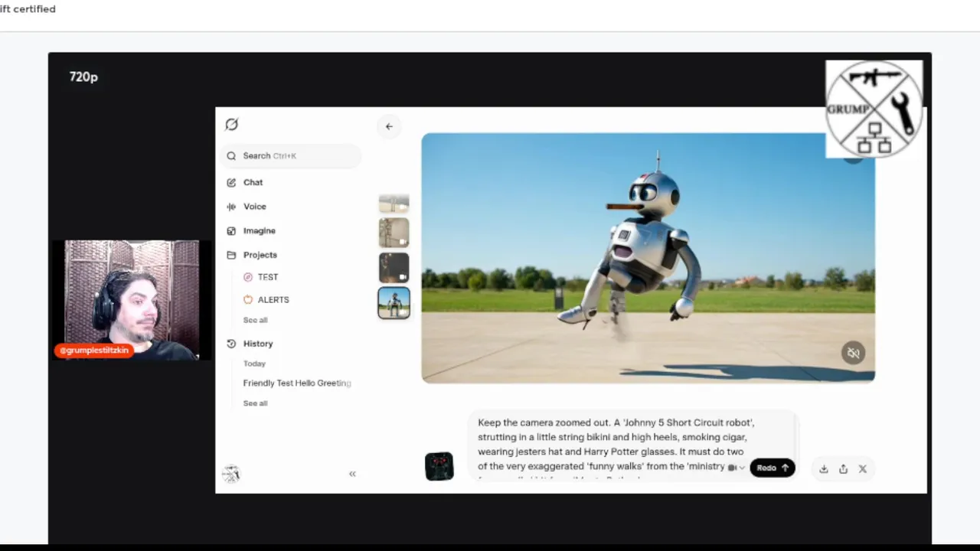
Task: Click See all under Projects
Action: [255, 320]
